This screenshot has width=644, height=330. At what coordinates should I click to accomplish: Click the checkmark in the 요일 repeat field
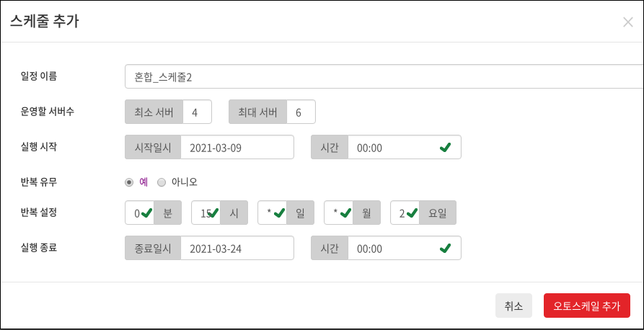point(412,213)
